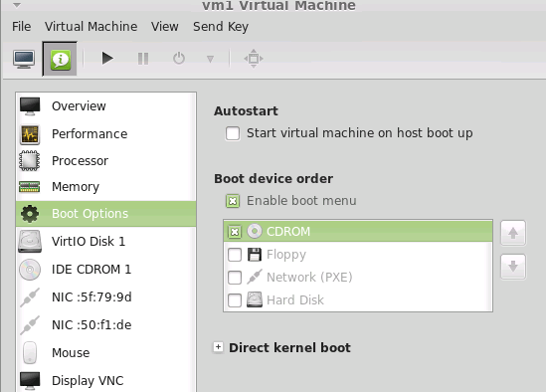Viewport: 546px width, 392px height.
Task: Move selected boot device down
Action: pyautogui.click(x=513, y=267)
